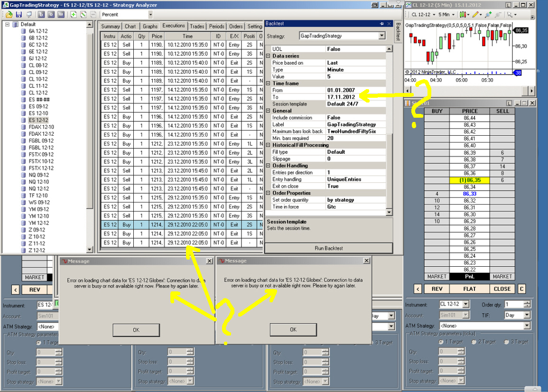Open the TIF Day dropdown in right SuperDOM
The width and height of the screenshot is (548, 392).
pos(527,315)
